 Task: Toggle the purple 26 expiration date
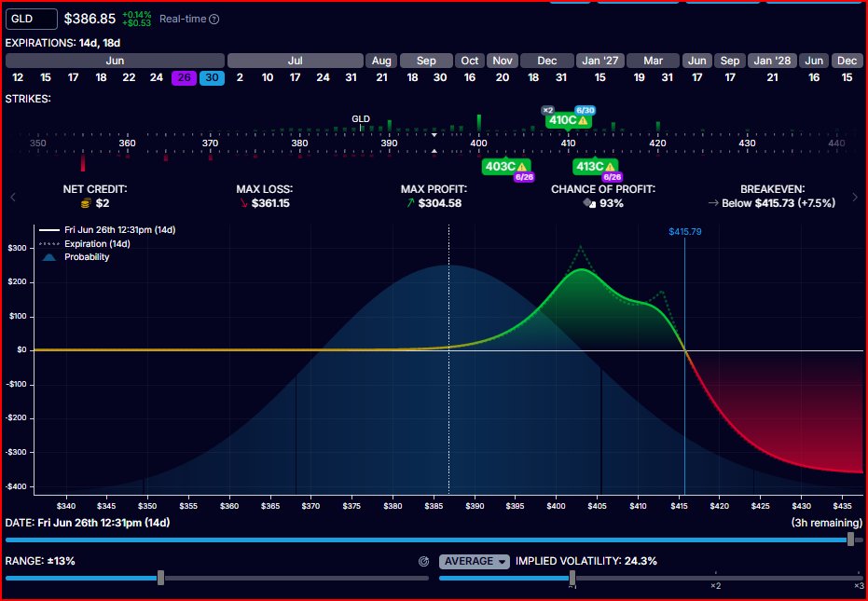tap(184, 78)
